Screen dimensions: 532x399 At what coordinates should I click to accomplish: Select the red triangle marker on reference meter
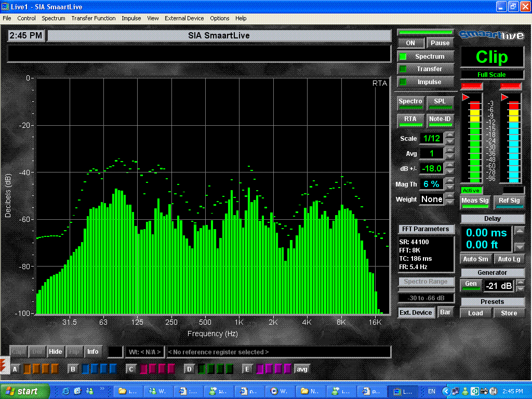click(505, 97)
